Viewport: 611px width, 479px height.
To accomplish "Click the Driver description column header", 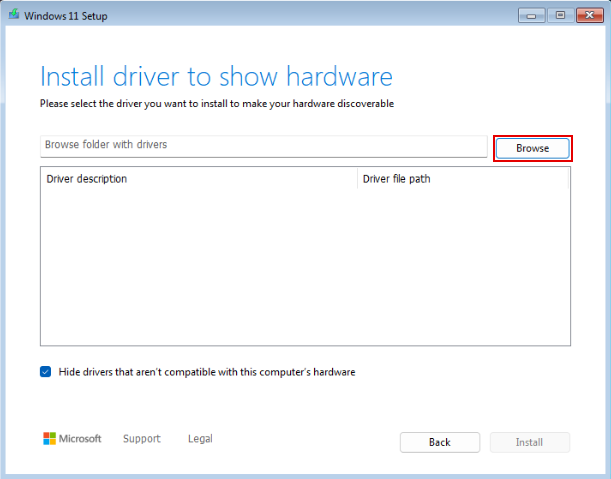I will (87, 179).
